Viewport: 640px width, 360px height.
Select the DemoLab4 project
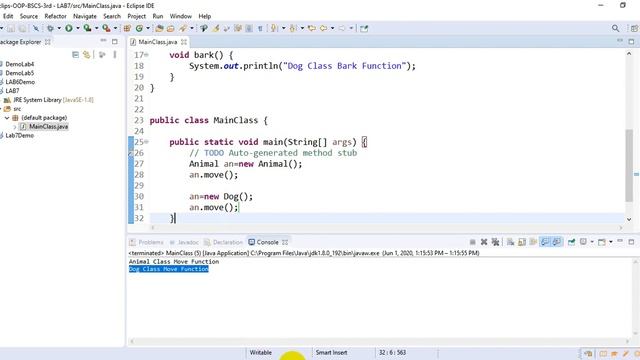click(x=19, y=64)
